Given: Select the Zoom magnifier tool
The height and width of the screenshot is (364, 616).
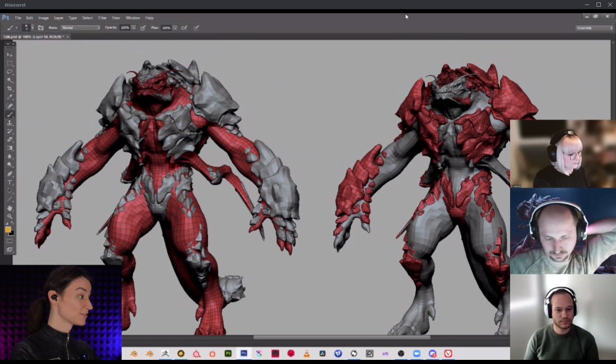Looking at the screenshot, I should (10, 216).
